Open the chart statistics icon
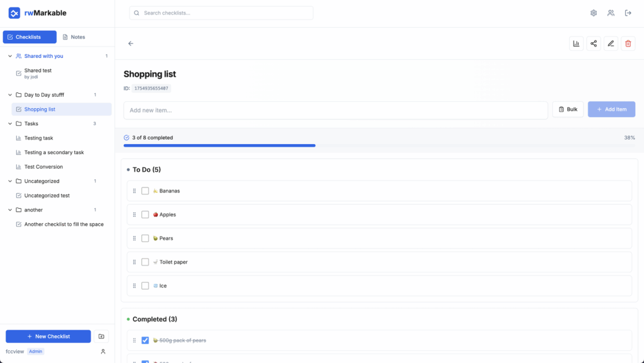The width and height of the screenshot is (644, 363). click(x=576, y=43)
